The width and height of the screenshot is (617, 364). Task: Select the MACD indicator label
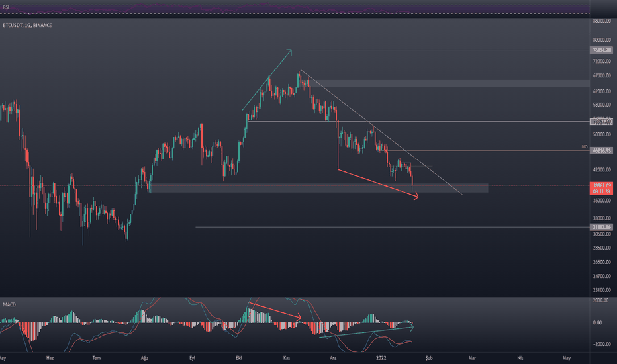[x=8, y=304]
